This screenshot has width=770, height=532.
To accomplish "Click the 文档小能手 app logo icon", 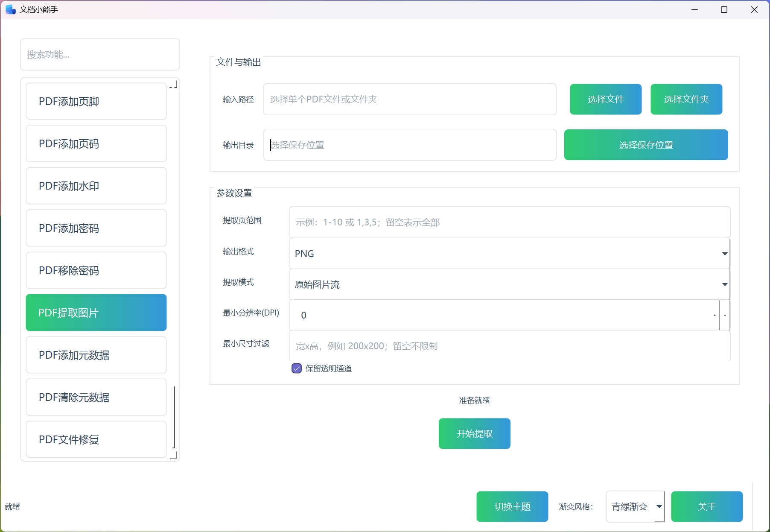I will point(9,9).
